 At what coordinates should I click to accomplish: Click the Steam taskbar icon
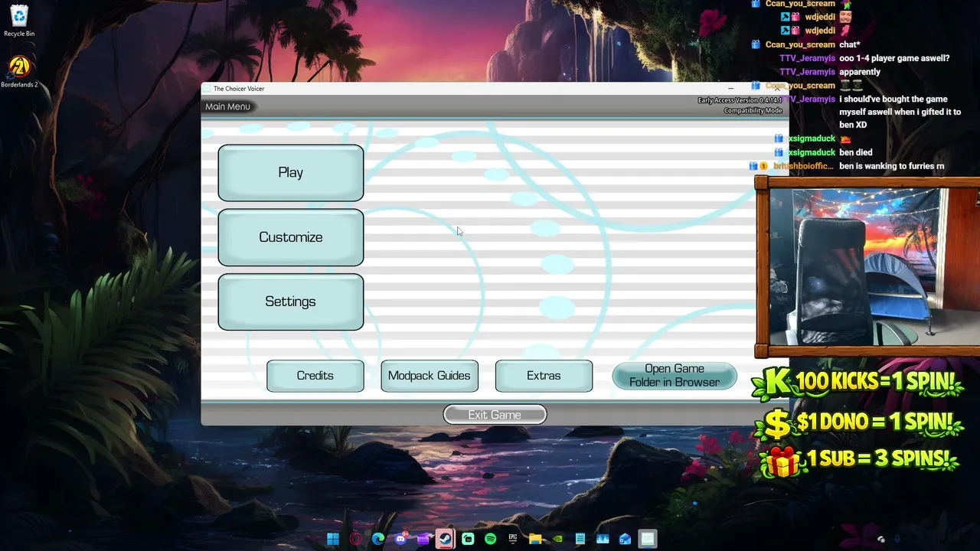pyautogui.click(x=446, y=539)
